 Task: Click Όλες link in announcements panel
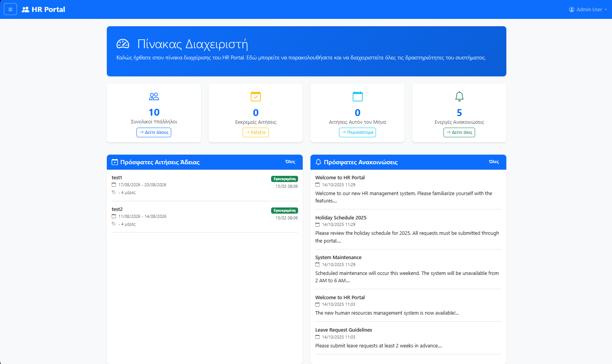(x=494, y=162)
